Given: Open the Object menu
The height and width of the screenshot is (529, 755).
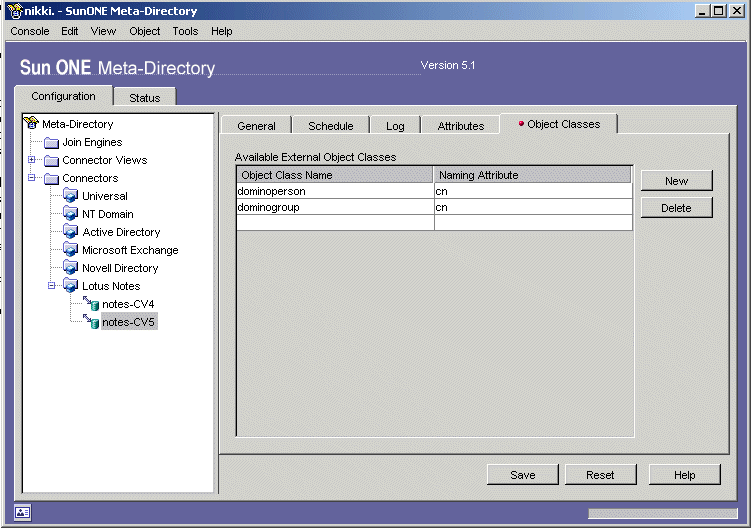Looking at the screenshot, I should pos(144,31).
